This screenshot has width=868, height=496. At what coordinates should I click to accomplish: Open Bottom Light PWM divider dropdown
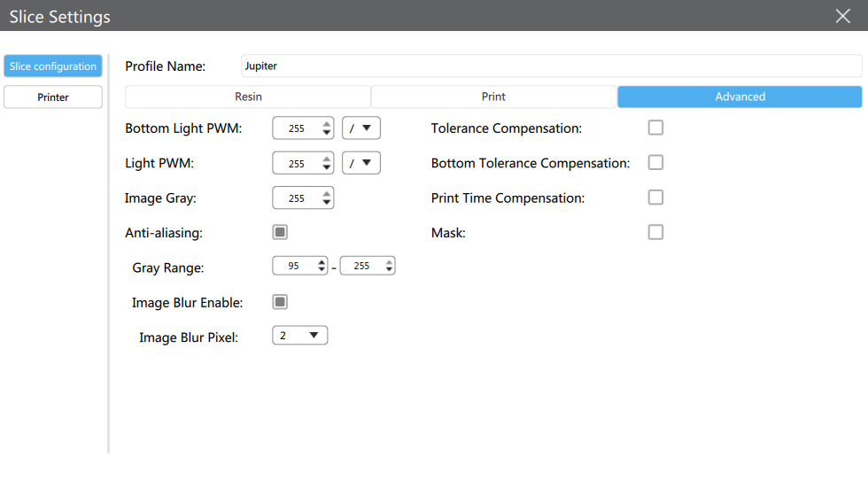(361, 128)
